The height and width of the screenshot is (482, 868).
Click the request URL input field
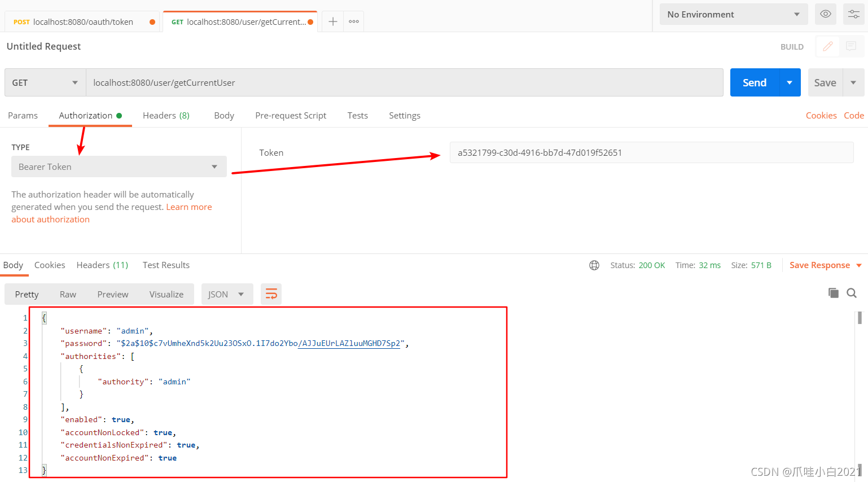coord(404,82)
